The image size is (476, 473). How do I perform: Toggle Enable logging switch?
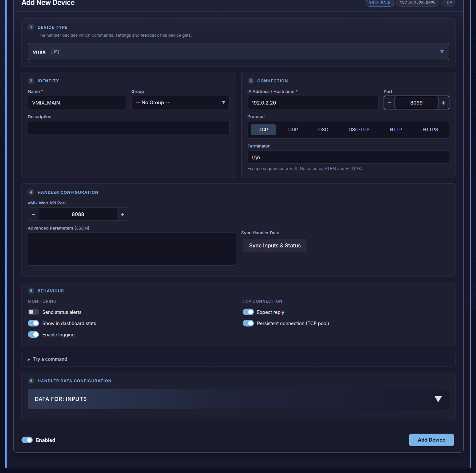click(33, 334)
